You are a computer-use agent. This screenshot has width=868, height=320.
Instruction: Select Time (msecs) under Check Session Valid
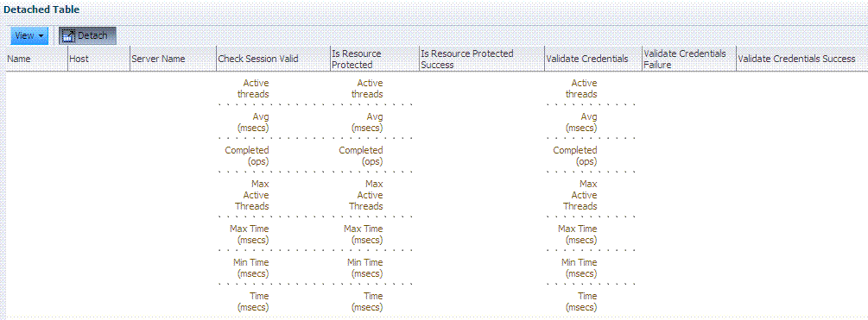pos(254,302)
